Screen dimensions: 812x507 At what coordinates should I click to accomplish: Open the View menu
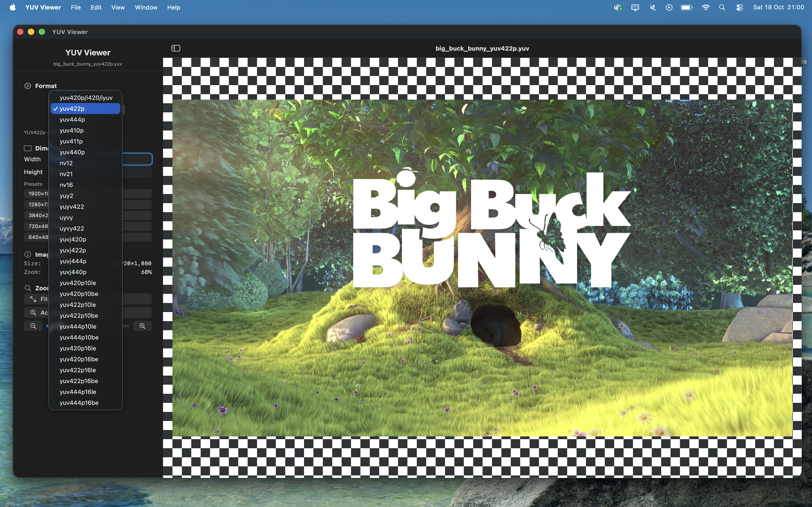pyautogui.click(x=118, y=7)
